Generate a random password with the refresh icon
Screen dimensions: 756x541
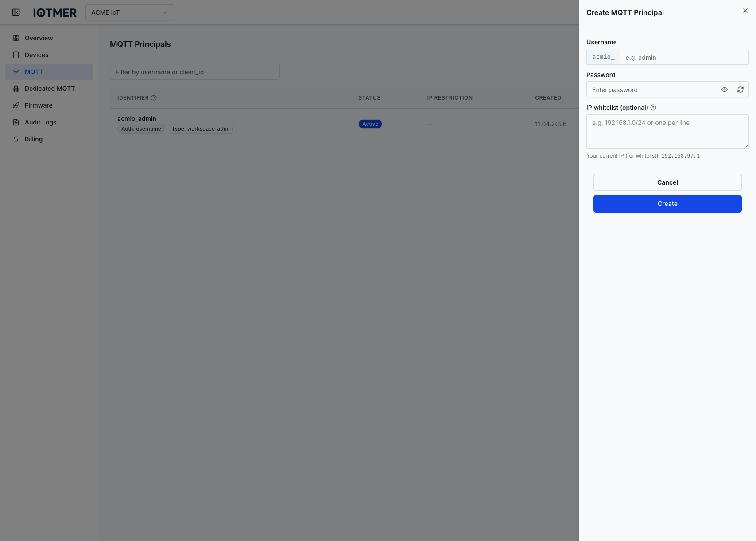click(740, 89)
